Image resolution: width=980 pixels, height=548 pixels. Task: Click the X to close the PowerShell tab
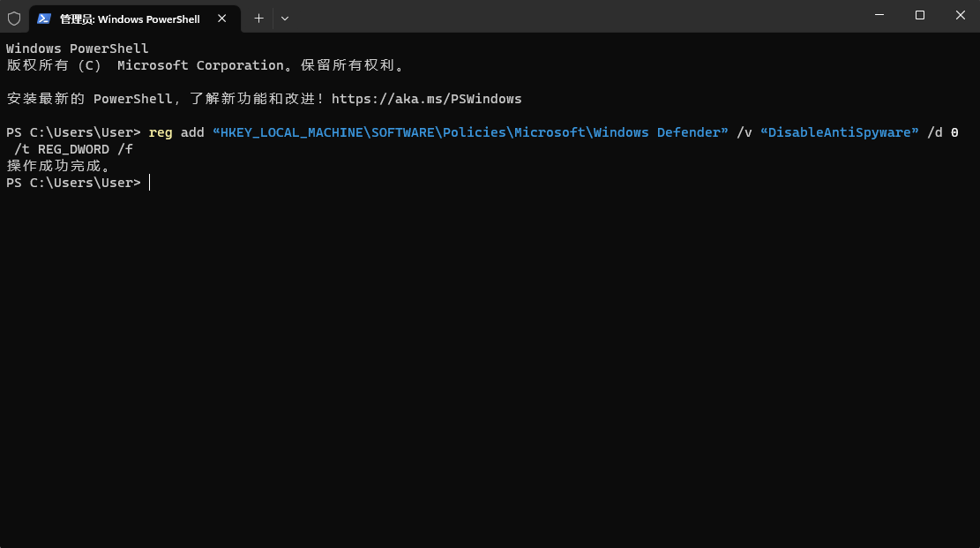coord(222,18)
